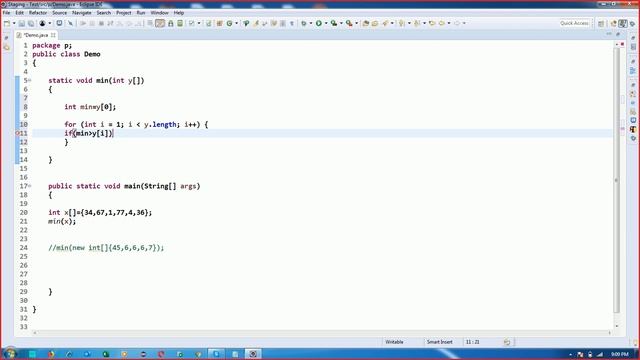Open the Run menu
The image size is (640, 360).
(141, 13)
